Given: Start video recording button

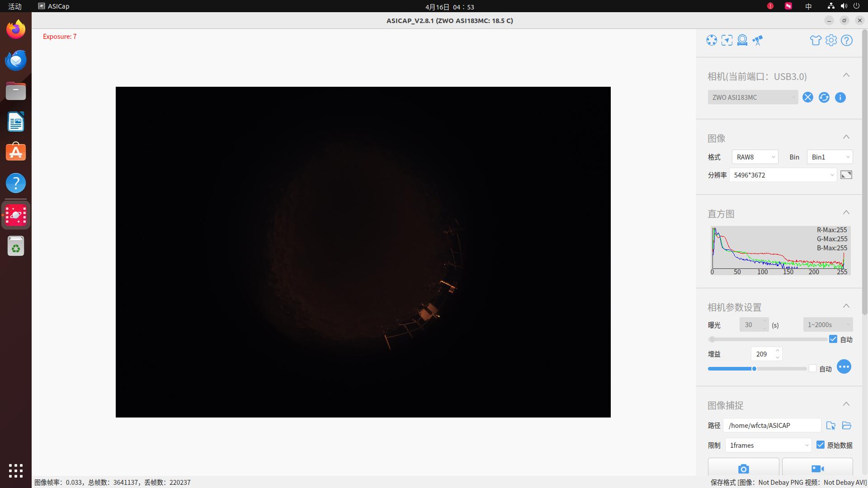Looking at the screenshot, I should pos(817,469).
